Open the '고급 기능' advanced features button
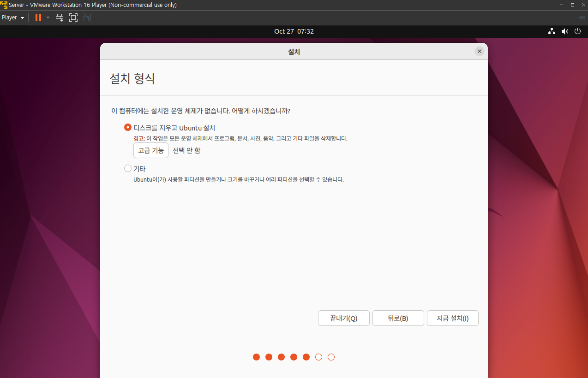Image resolution: width=588 pixels, height=378 pixels. [x=151, y=150]
